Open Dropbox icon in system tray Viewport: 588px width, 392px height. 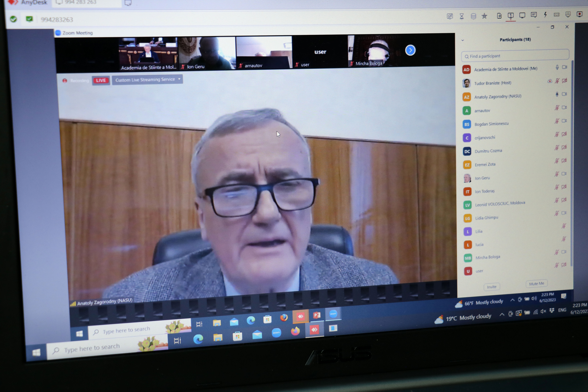click(552, 310)
